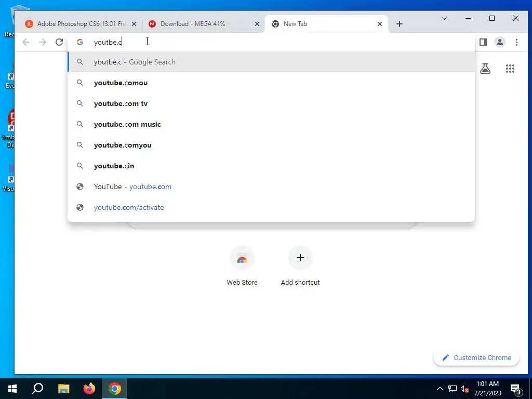Choose the youtube.comou suggestion
532x399 pixels.
[x=271, y=83]
